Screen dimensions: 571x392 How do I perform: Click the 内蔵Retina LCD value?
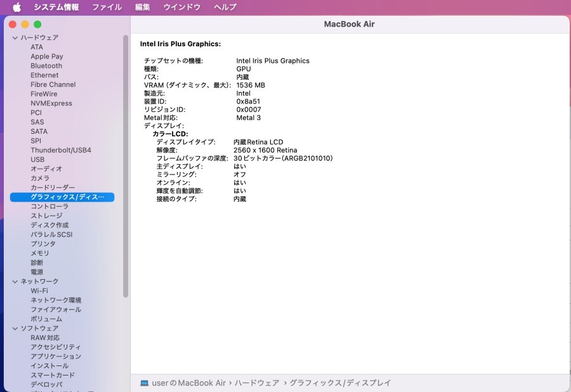pyautogui.click(x=258, y=142)
